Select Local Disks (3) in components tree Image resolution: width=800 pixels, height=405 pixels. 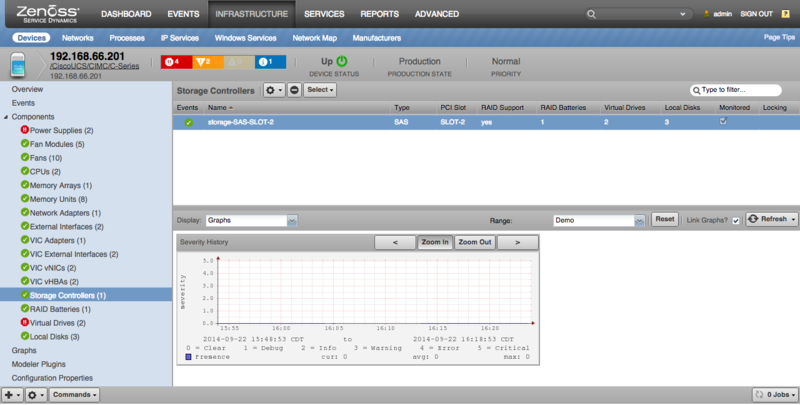tap(55, 337)
